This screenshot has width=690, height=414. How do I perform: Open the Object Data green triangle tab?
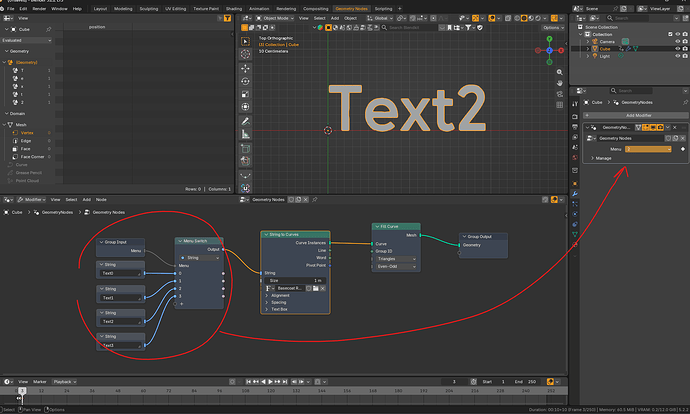575,234
